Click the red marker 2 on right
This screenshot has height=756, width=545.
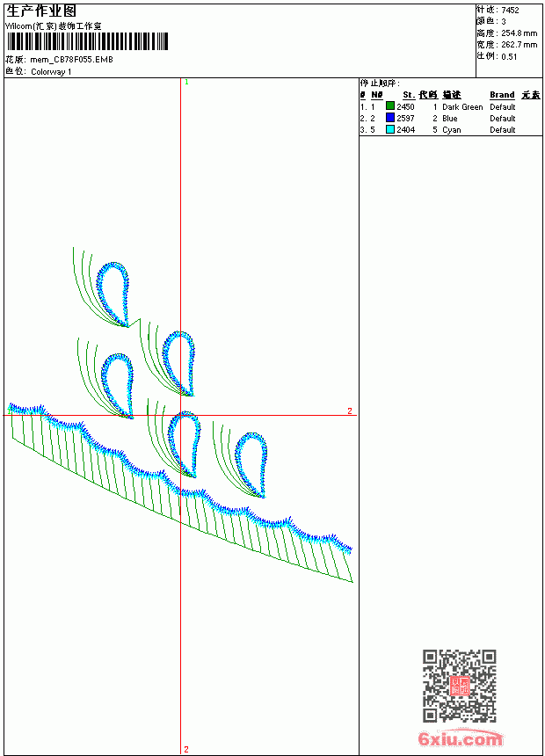pyautogui.click(x=350, y=411)
